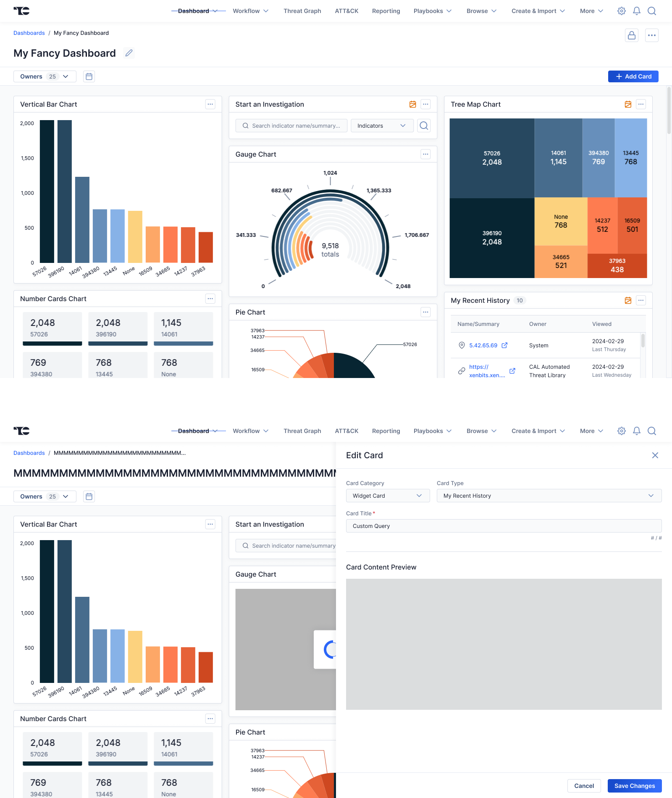This screenshot has height=798, width=672.
Task: Open calendar icon on Tree Map Chart card
Action: point(628,104)
